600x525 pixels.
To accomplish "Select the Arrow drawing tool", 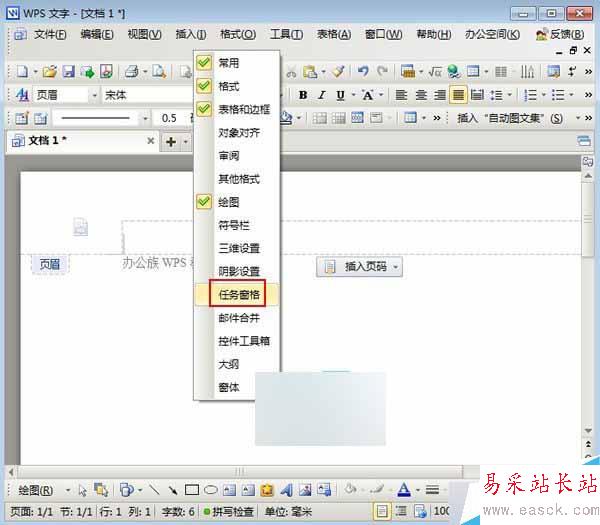I will point(173,489).
